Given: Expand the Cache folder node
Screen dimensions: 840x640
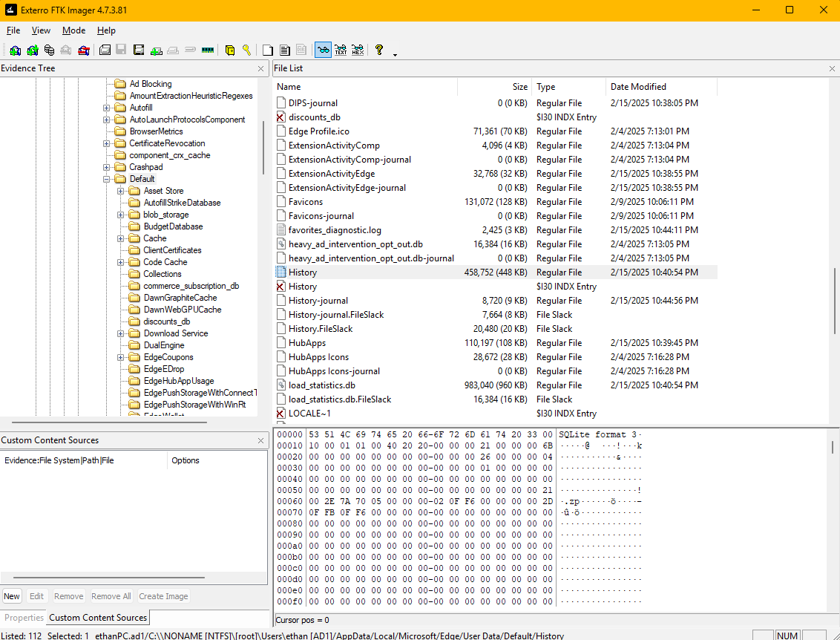Looking at the screenshot, I should (121, 238).
